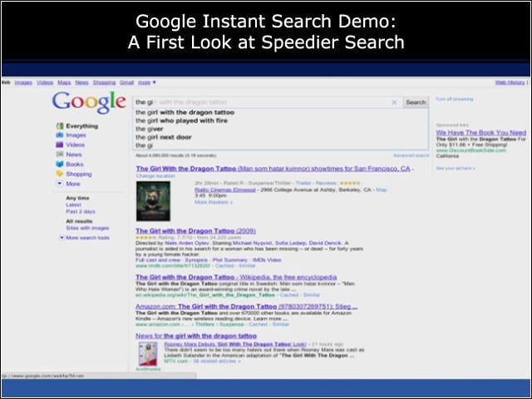Click the Google logo

point(89,101)
